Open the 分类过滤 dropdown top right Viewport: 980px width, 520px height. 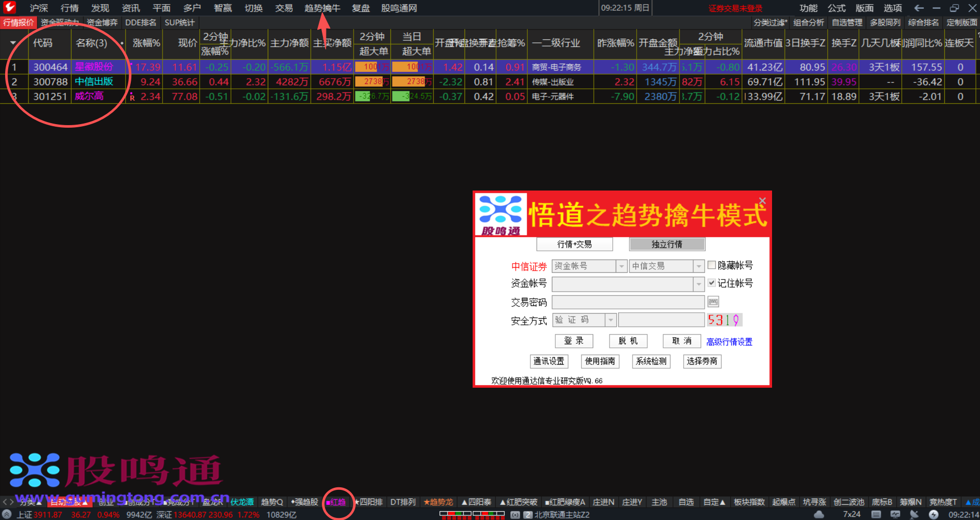[x=770, y=22]
